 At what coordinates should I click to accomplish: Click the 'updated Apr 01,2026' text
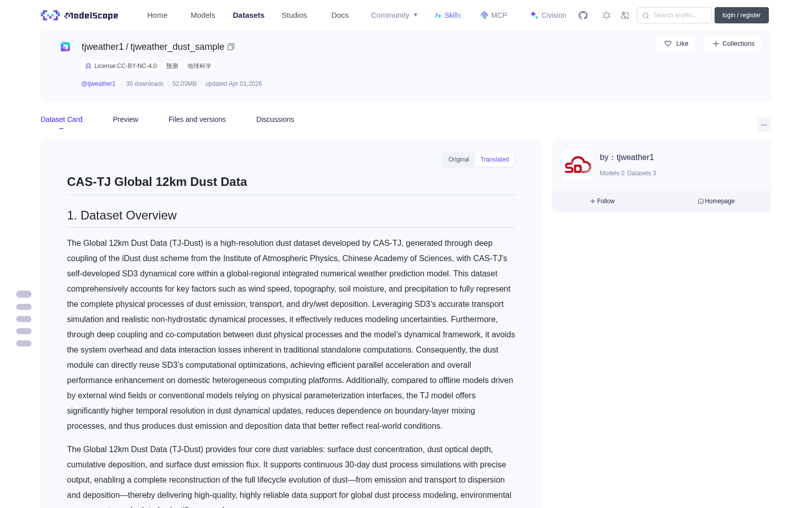tap(233, 84)
